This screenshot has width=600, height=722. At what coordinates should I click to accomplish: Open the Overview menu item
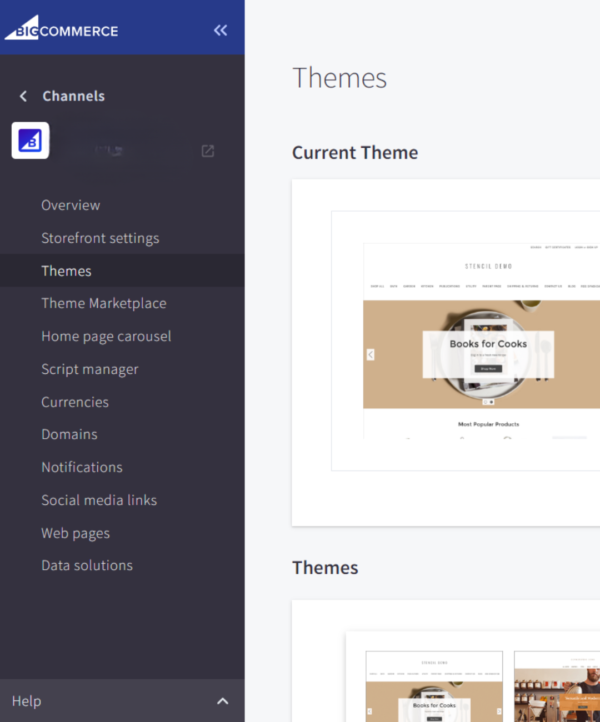71,205
